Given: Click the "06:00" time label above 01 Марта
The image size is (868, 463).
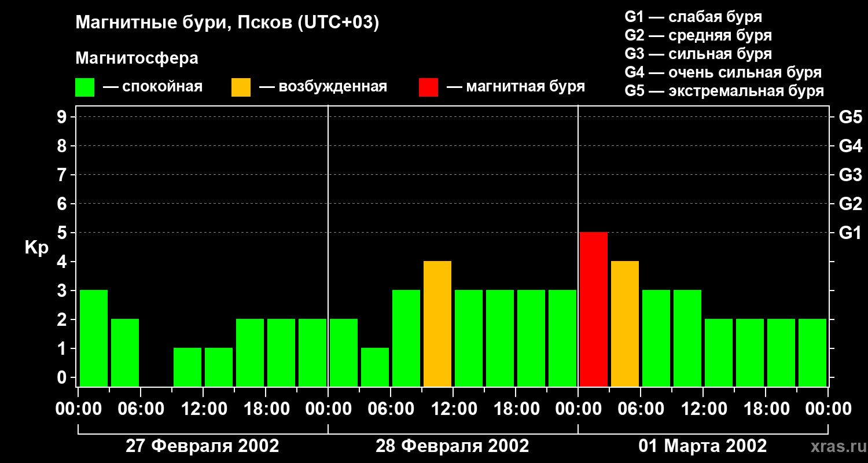Looking at the screenshot, I should (640, 409).
